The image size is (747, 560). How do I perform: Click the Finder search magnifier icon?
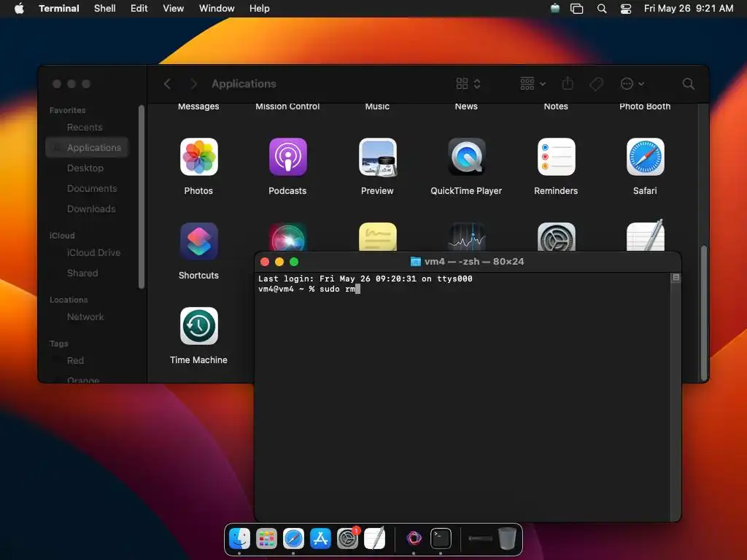tap(688, 84)
